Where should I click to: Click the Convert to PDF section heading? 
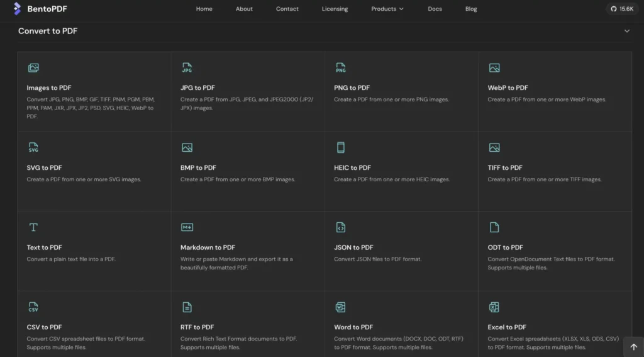coord(48,31)
